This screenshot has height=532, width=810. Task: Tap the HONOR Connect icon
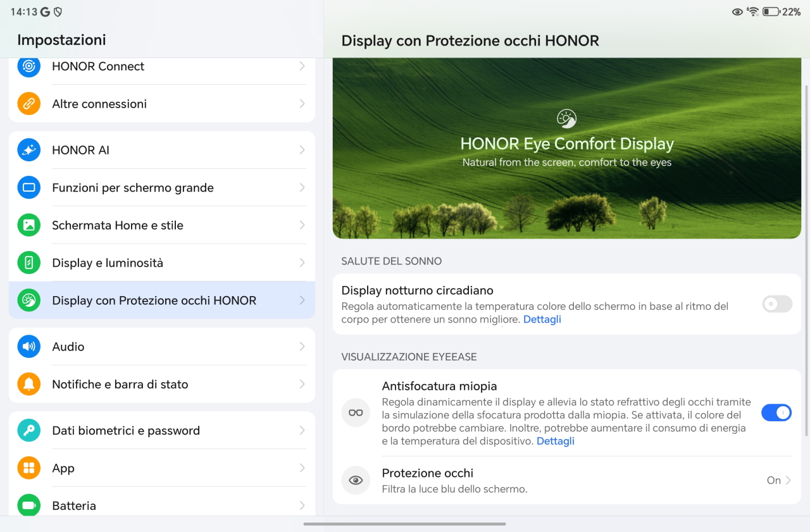(x=28, y=66)
